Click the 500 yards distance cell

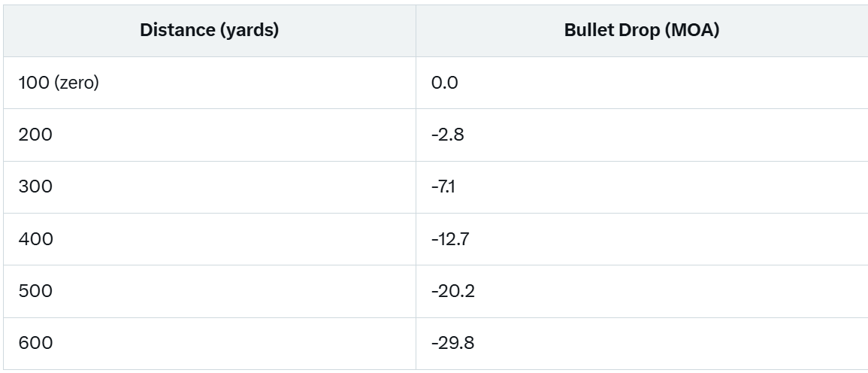click(209, 291)
